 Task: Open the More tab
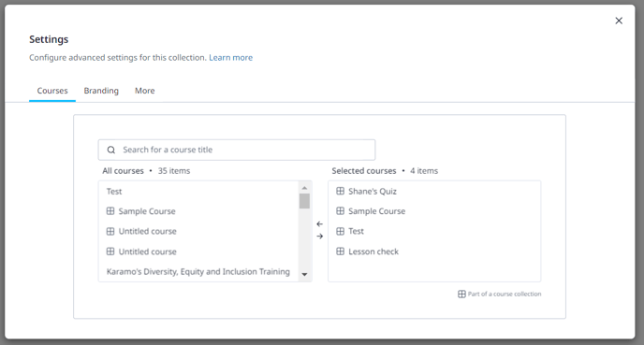tap(144, 91)
